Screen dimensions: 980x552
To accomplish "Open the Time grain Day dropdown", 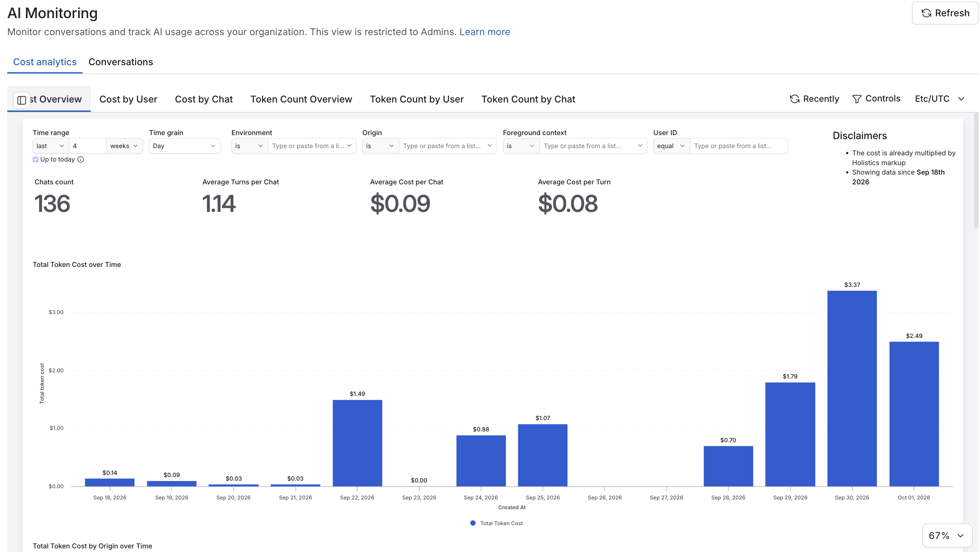I will 185,146.
